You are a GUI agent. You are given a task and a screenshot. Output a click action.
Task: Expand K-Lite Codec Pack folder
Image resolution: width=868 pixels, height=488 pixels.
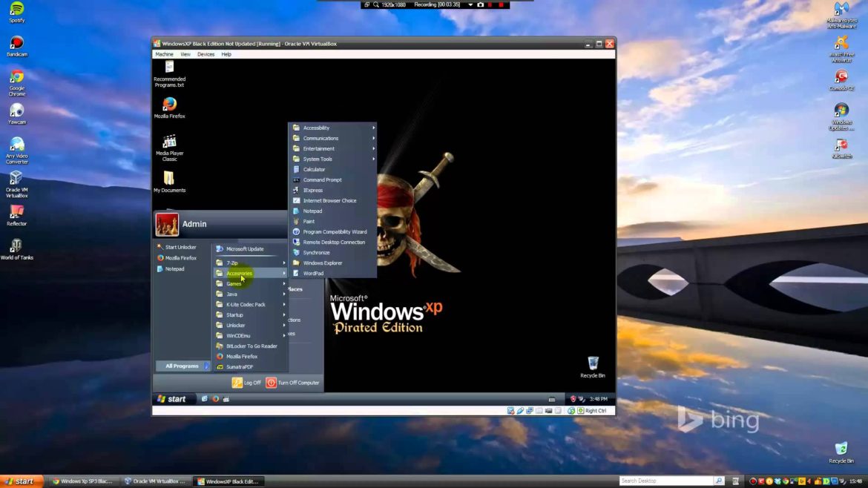[x=250, y=304]
